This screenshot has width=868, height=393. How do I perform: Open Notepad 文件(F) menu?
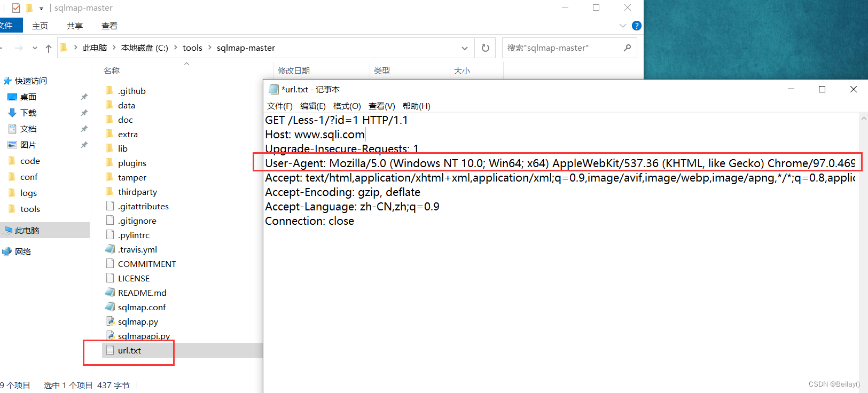coord(280,106)
